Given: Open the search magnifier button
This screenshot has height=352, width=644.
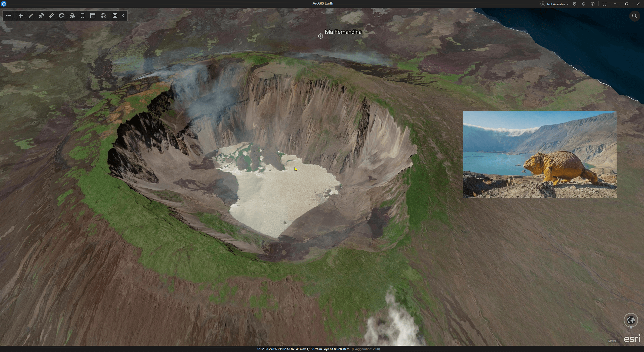Looking at the screenshot, I should 634,16.
